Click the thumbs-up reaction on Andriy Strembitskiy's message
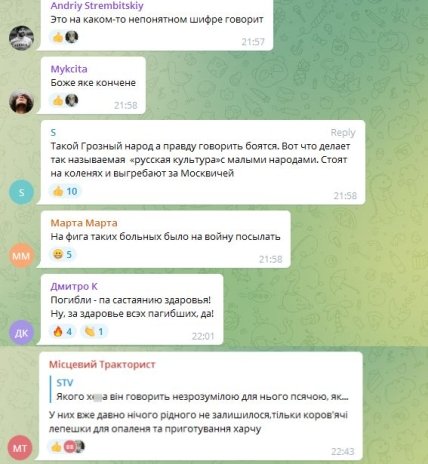Viewport: 428px width, 464px height. (x=65, y=37)
